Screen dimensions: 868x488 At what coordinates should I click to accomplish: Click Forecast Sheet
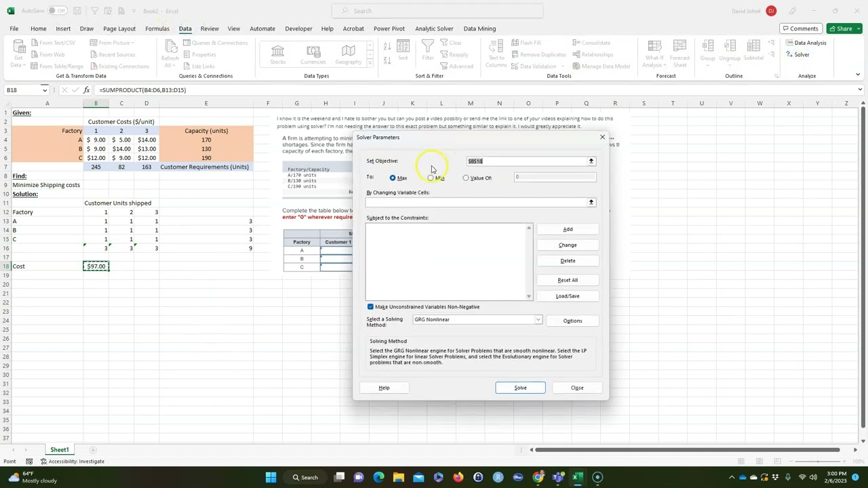[x=679, y=53]
